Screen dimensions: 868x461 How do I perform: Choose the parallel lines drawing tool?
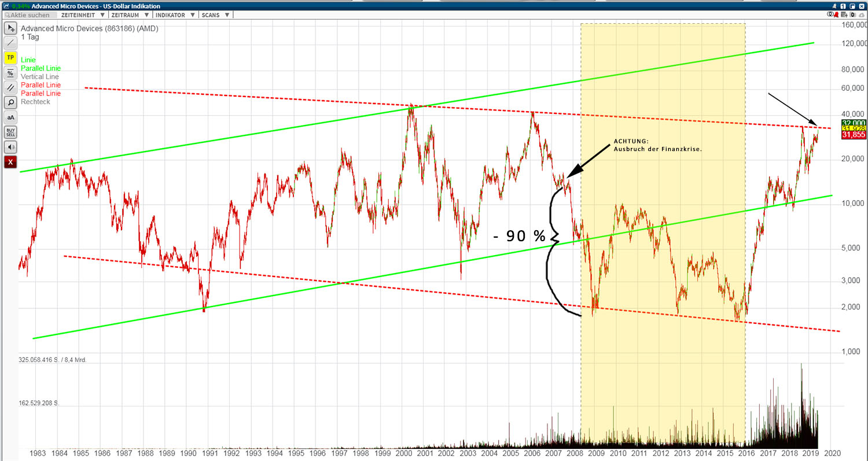(10, 87)
